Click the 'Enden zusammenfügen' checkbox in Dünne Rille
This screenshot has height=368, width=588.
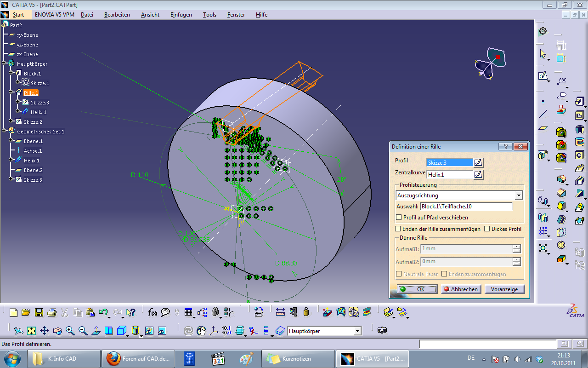444,274
